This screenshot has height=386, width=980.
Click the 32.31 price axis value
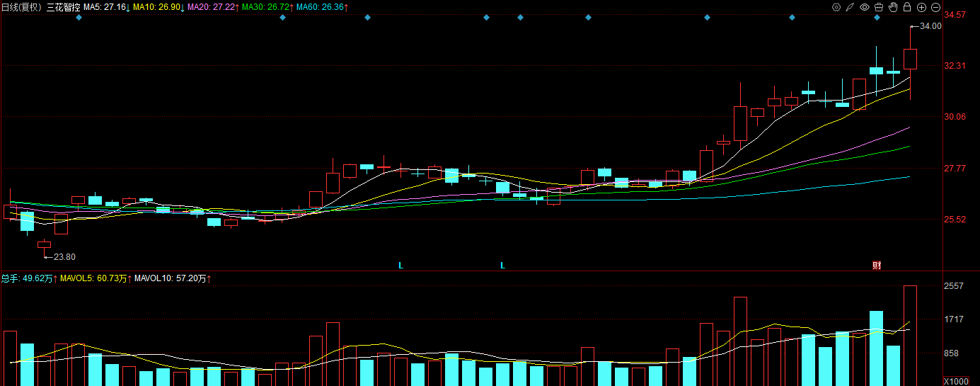point(955,66)
